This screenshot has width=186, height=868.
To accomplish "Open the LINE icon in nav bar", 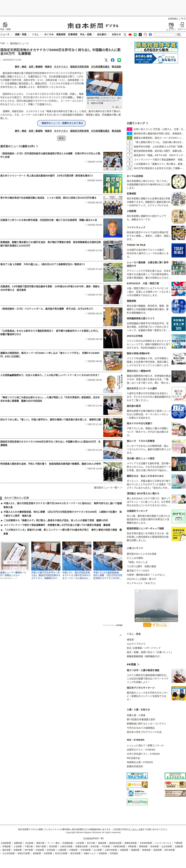I will pyautogui.click(x=135, y=34).
